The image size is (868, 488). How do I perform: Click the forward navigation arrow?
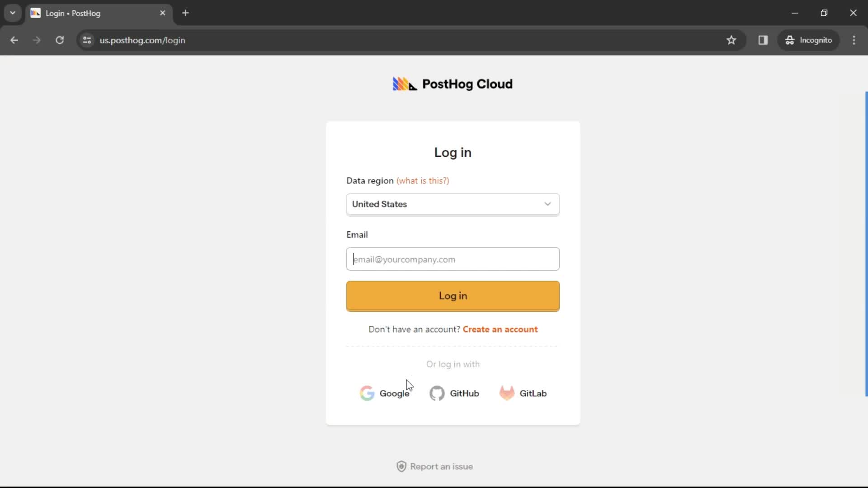37,40
